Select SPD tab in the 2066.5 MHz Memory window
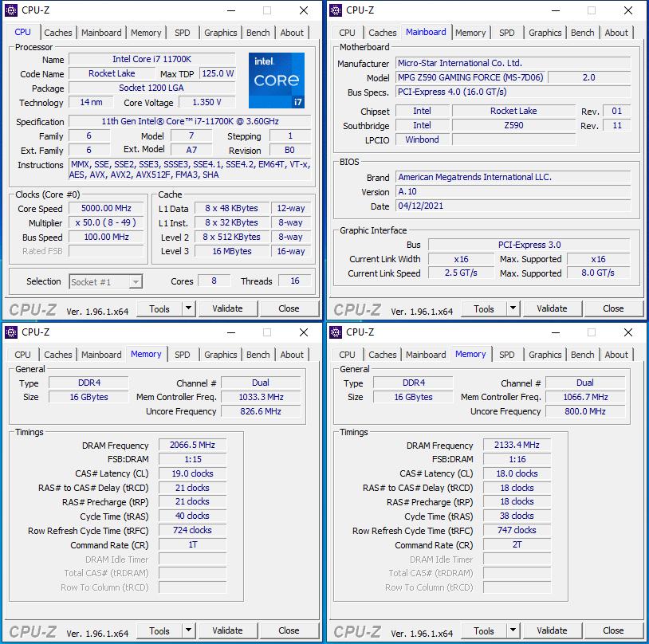The height and width of the screenshot is (644, 649). click(x=182, y=355)
